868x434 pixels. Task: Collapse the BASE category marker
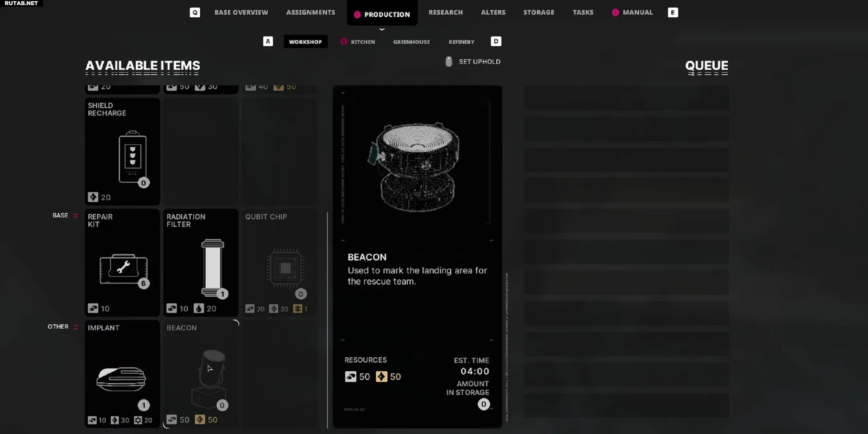[76, 215]
